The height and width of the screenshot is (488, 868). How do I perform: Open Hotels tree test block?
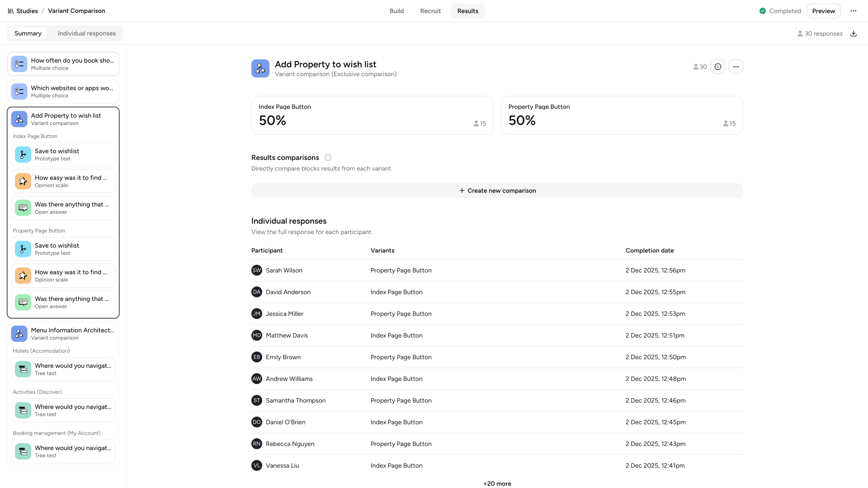click(x=63, y=369)
